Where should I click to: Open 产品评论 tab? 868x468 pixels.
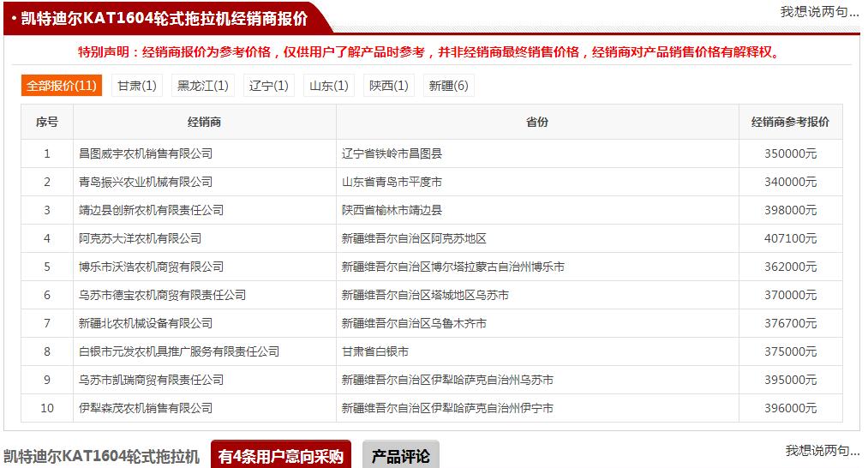(400, 455)
